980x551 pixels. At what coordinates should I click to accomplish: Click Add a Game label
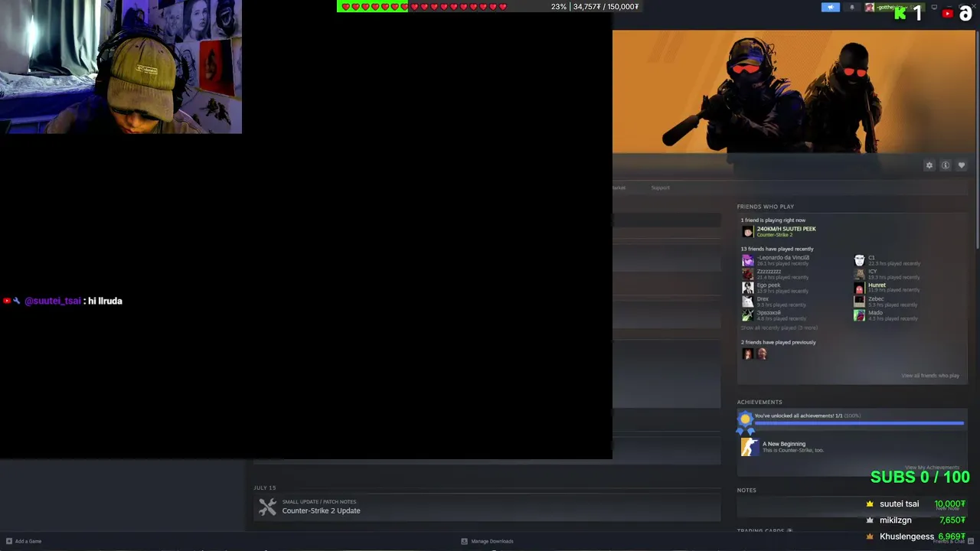tap(28, 541)
